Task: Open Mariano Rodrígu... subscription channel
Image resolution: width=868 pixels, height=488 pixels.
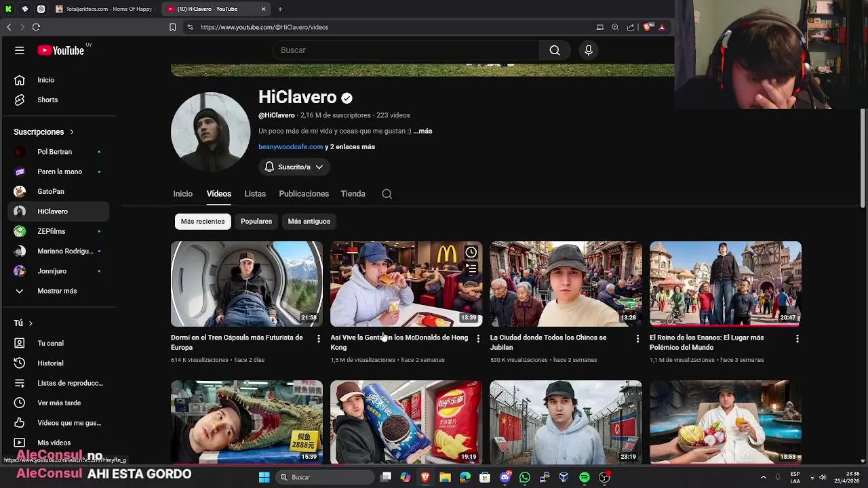Action: (x=58, y=251)
